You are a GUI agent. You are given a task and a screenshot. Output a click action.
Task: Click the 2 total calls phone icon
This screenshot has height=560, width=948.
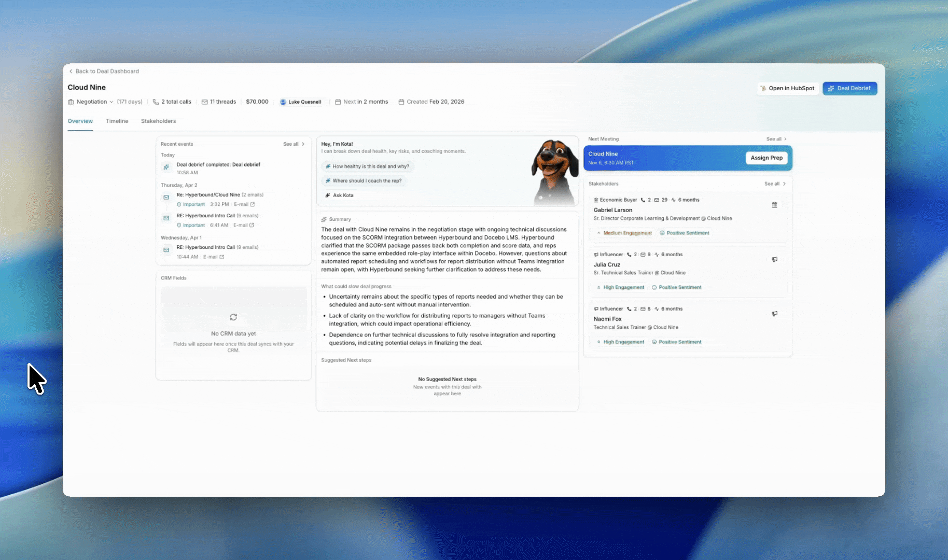[156, 102]
